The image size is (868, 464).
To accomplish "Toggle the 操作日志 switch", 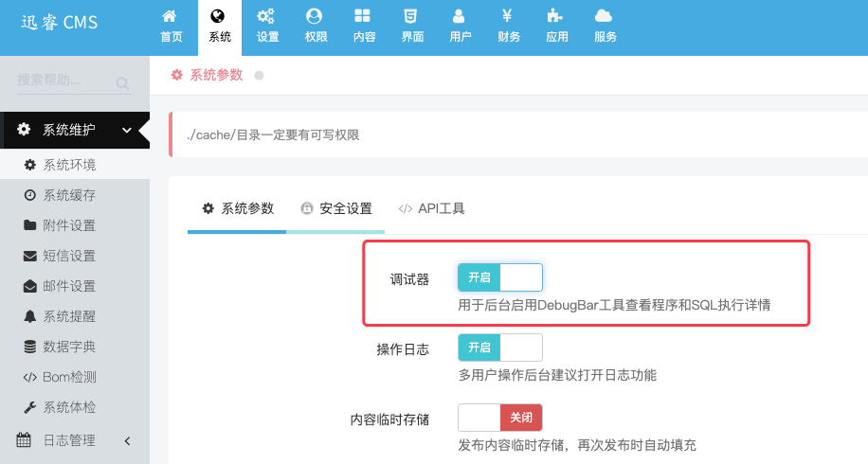I will click(x=500, y=348).
